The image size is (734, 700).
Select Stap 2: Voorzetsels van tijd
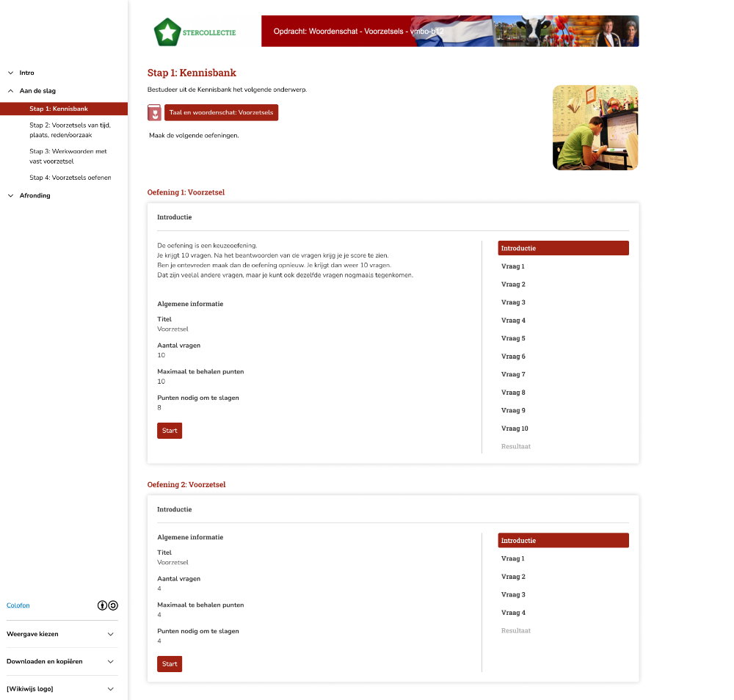coord(70,129)
